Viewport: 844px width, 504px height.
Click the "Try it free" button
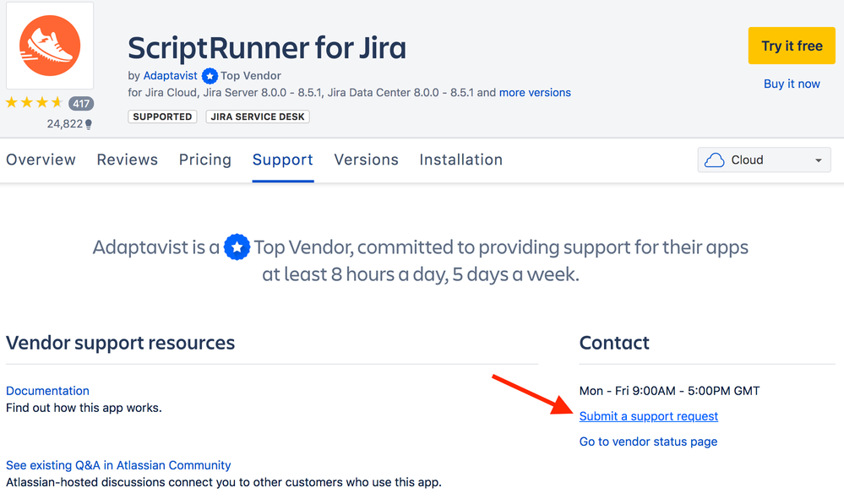coord(791,46)
